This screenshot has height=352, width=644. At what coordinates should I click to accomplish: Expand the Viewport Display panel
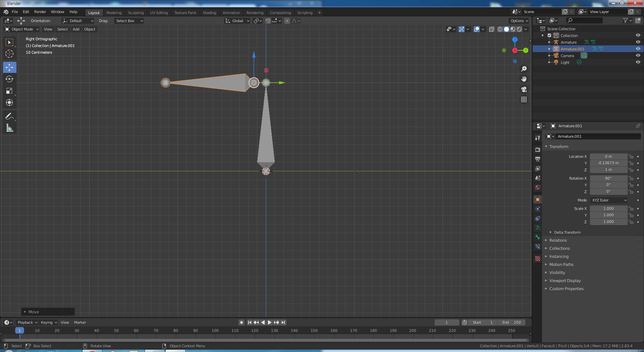point(565,281)
